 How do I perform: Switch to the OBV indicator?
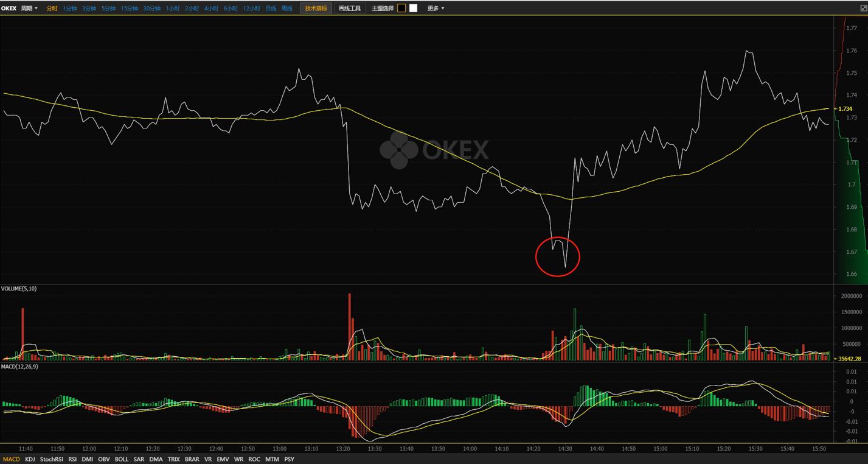104,459
